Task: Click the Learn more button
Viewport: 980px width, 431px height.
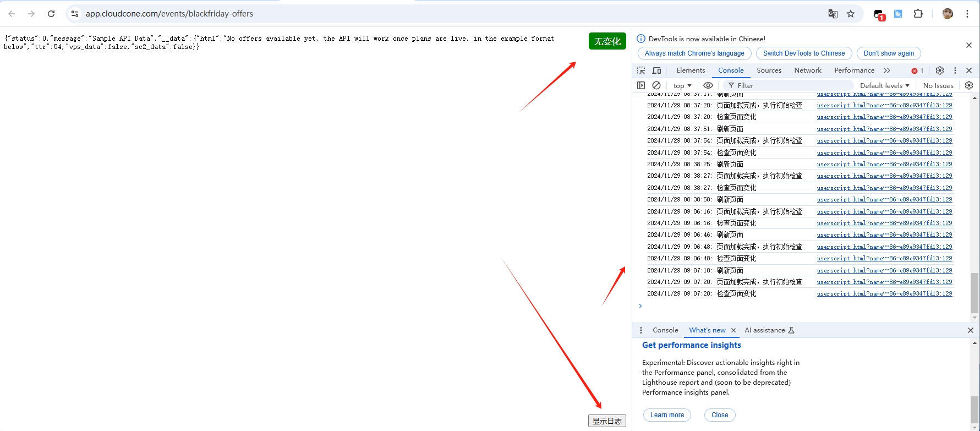Action: pyautogui.click(x=667, y=415)
